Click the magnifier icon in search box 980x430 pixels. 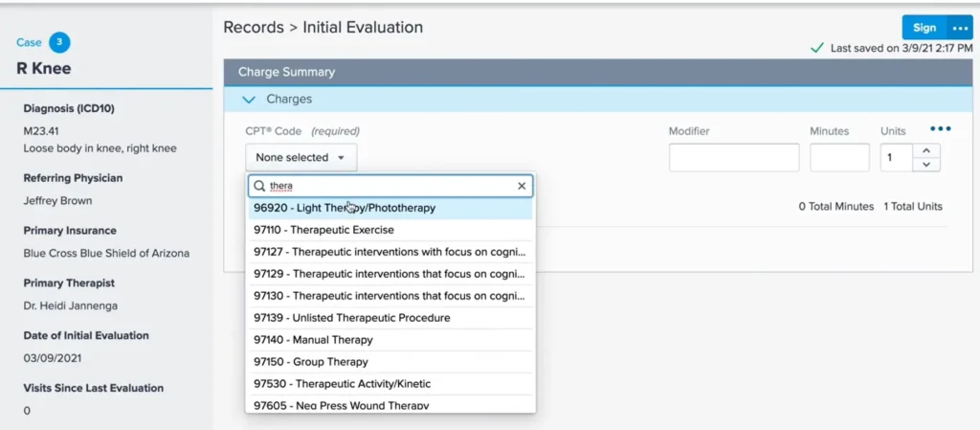click(258, 186)
